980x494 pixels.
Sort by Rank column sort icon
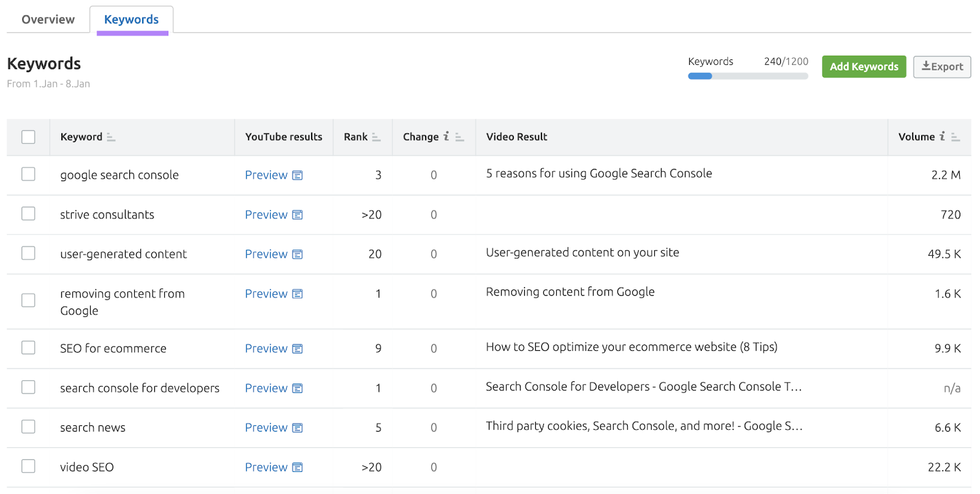point(376,137)
